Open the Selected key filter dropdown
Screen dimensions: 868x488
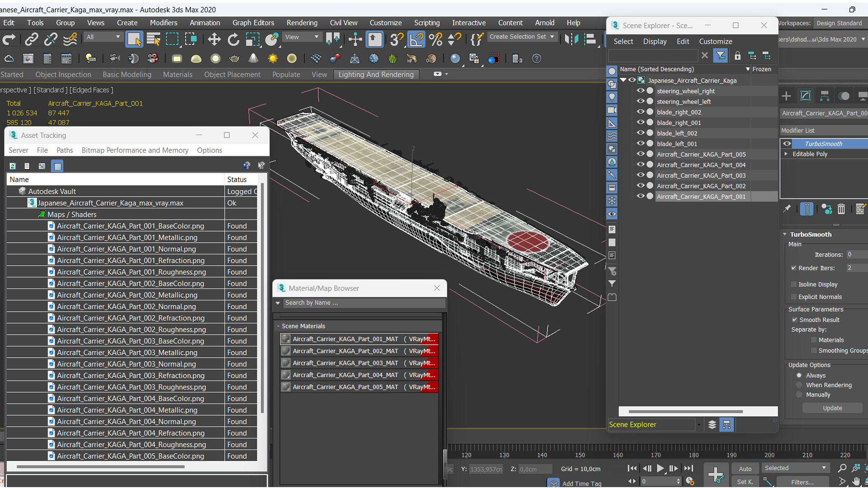795,468
